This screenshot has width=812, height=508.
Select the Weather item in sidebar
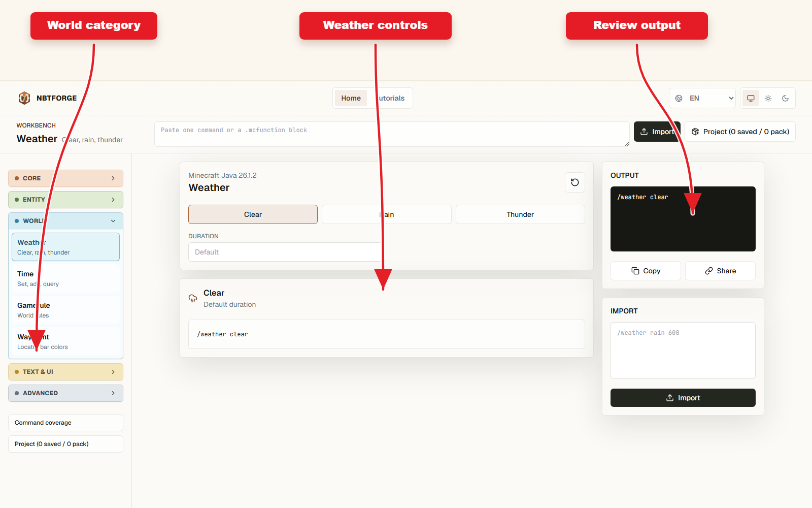65,247
